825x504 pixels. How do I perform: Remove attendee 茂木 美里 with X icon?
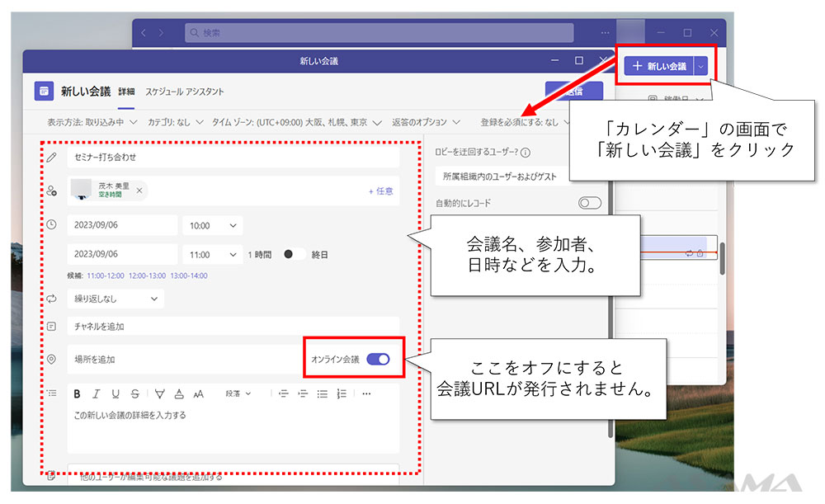pos(139,191)
